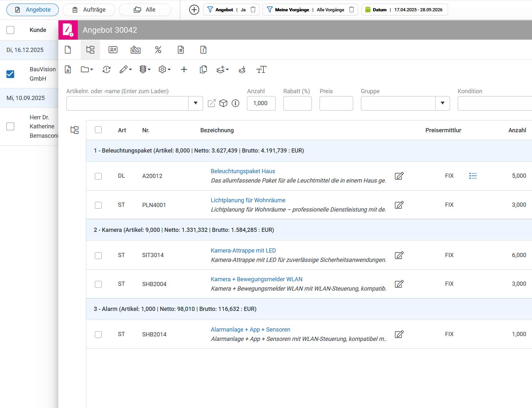
Task: Open the percent discount tab icon
Action: pos(158,50)
